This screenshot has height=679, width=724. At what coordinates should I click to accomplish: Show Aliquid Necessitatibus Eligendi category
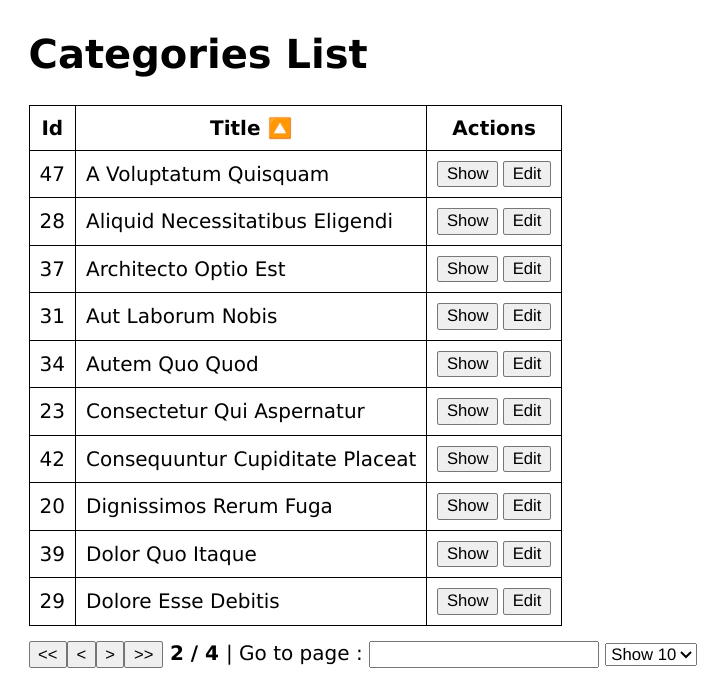[x=467, y=221]
